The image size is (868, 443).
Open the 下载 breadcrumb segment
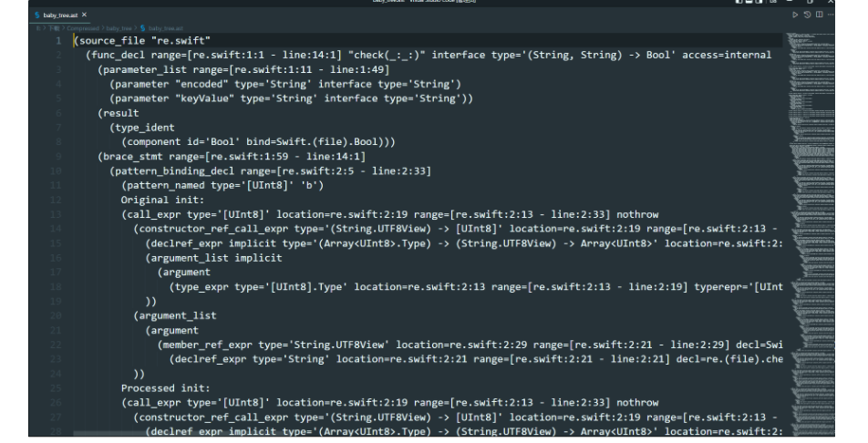click(x=54, y=28)
